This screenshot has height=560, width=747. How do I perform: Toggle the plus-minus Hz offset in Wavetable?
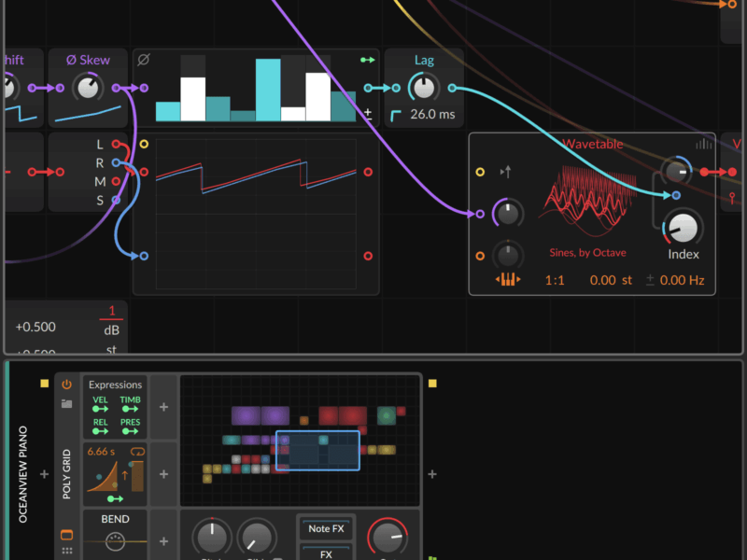(650, 280)
